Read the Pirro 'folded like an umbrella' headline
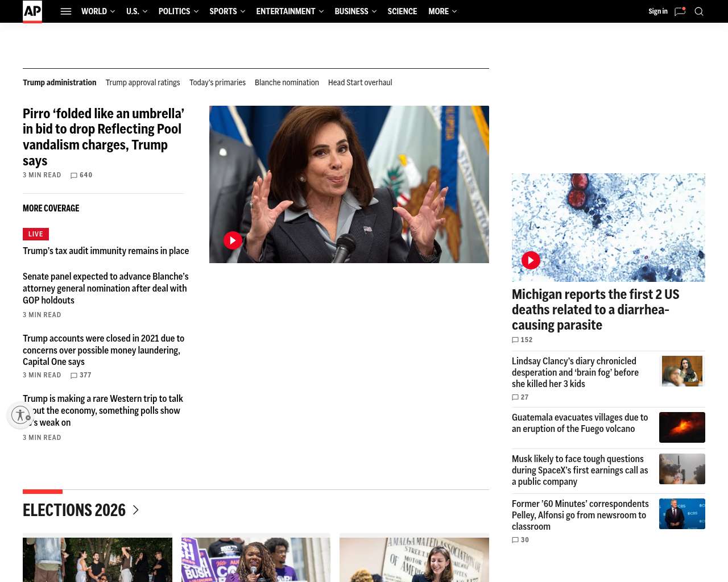728x582 pixels. coord(104,137)
